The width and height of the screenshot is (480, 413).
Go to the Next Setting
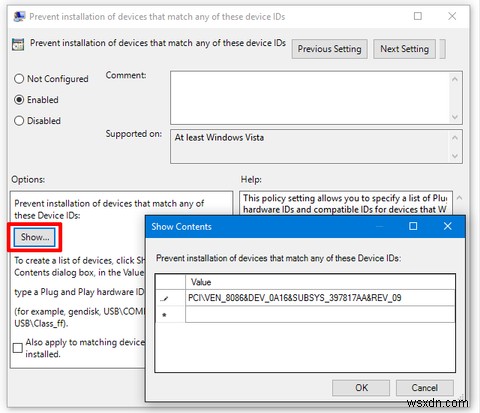pos(404,49)
